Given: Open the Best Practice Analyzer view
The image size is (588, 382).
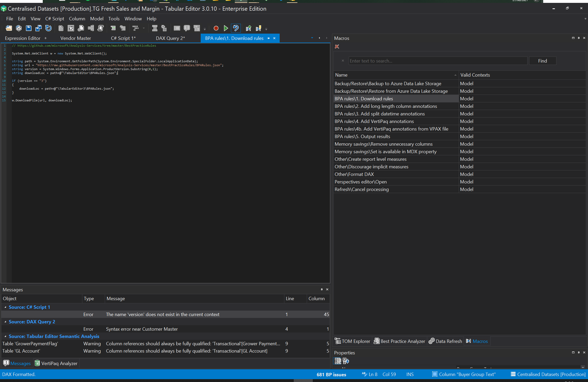Looking at the screenshot, I should pos(399,341).
